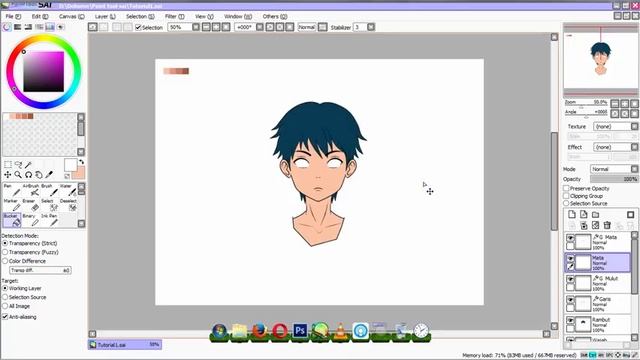Show the color wheel panel
The height and width of the screenshot is (360, 640).
pyautogui.click(x=7, y=27)
